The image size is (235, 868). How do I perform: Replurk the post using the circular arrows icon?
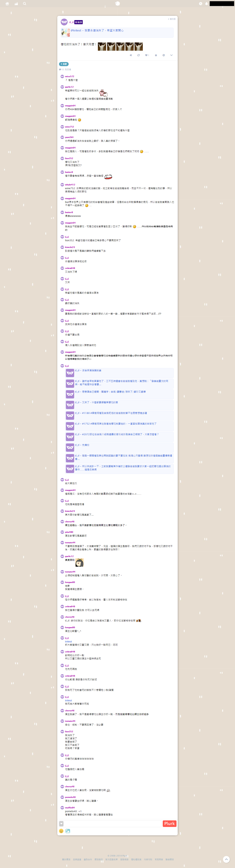[138, 55]
